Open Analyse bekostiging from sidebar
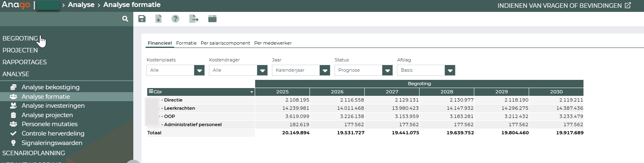 (51, 87)
